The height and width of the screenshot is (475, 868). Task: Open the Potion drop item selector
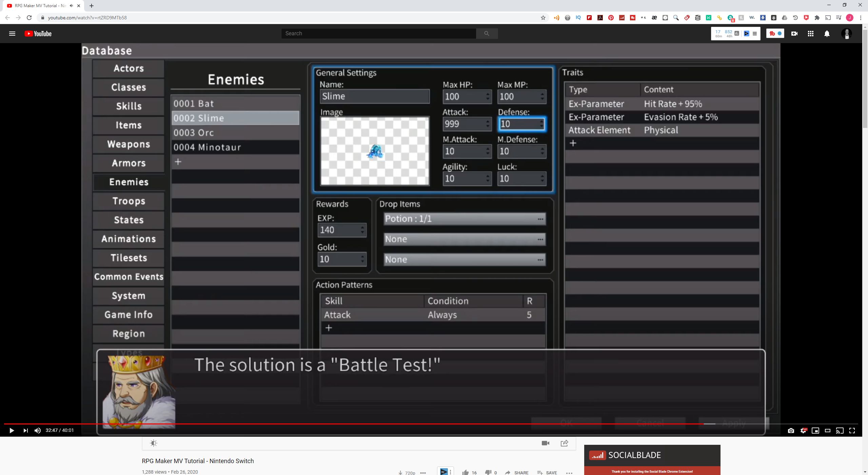pos(465,219)
